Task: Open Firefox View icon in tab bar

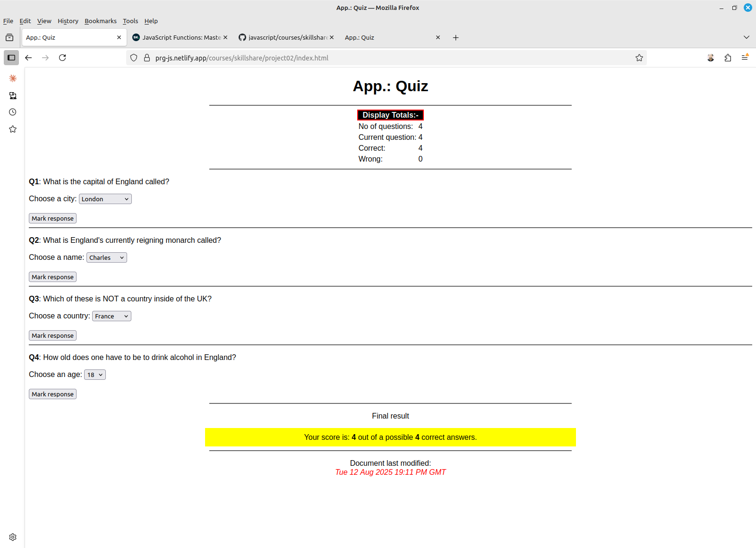Action: (x=9, y=37)
